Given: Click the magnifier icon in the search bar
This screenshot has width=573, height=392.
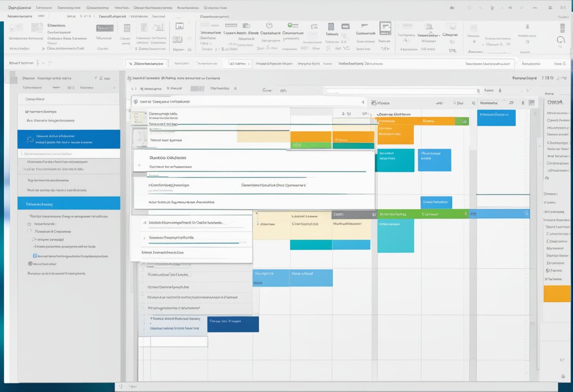Looking at the screenshot, I should click(x=478, y=90).
